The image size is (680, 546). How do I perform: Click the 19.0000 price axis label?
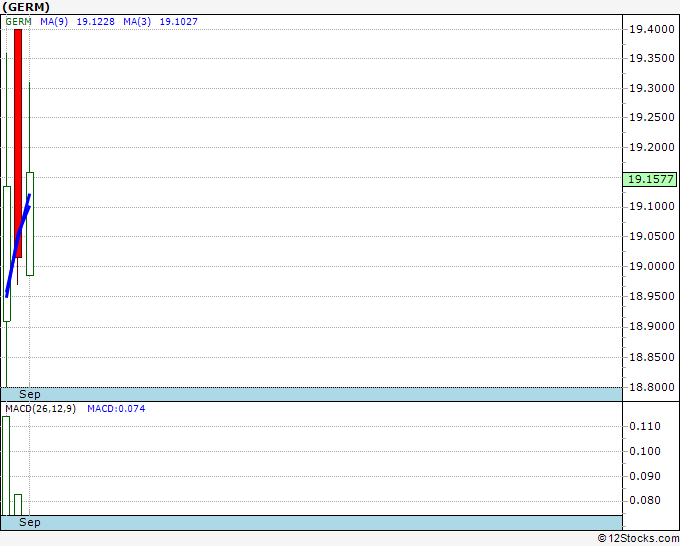point(652,266)
